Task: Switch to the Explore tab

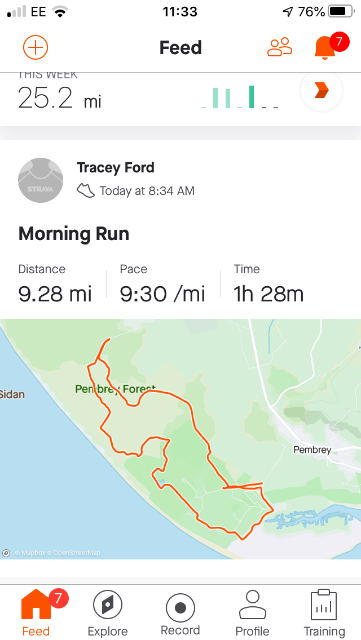Action: coord(107,613)
